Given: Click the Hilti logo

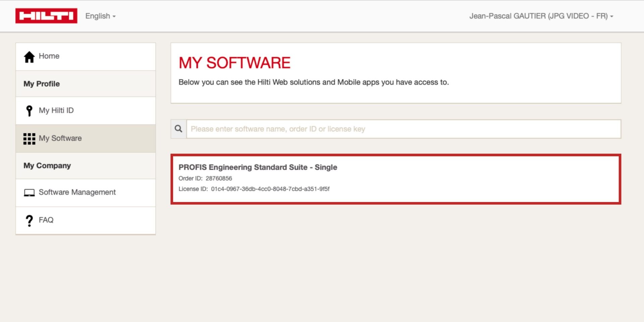Looking at the screenshot, I should [x=46, y=15].
